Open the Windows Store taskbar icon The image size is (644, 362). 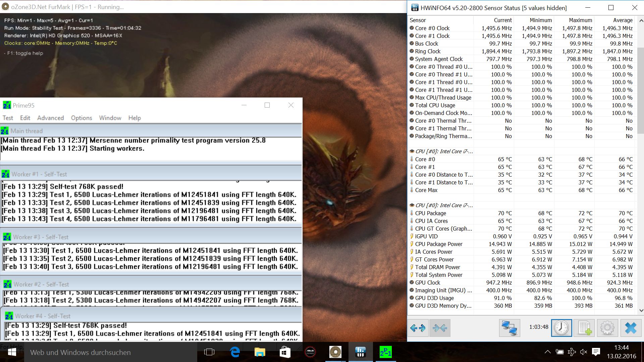click(285, 352)
